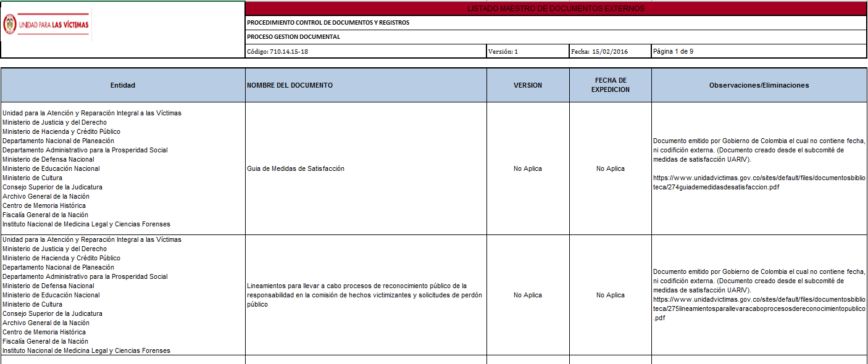This screenshot has height=364, width=868.
Task: Select the Lineamientos para llevar a cabo procesos cell
Action: pos(366,295)
